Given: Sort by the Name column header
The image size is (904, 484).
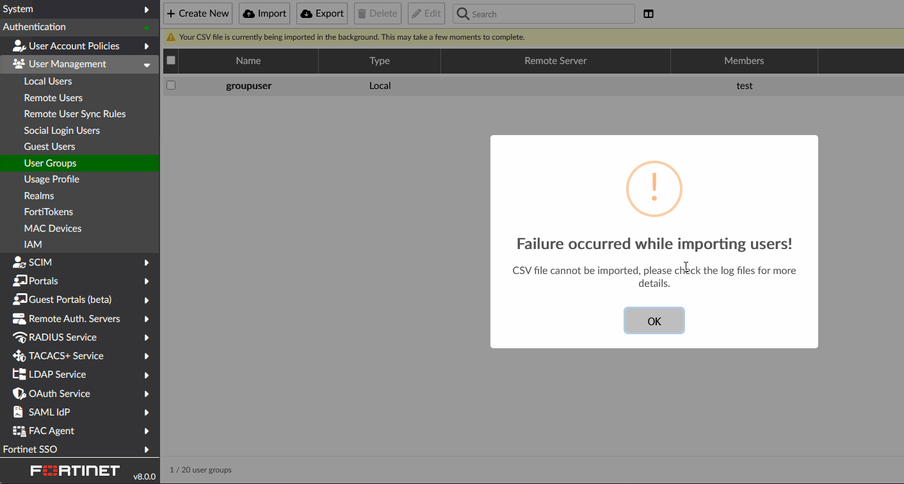Looking at the screenshot, I should tap(248, 60).
